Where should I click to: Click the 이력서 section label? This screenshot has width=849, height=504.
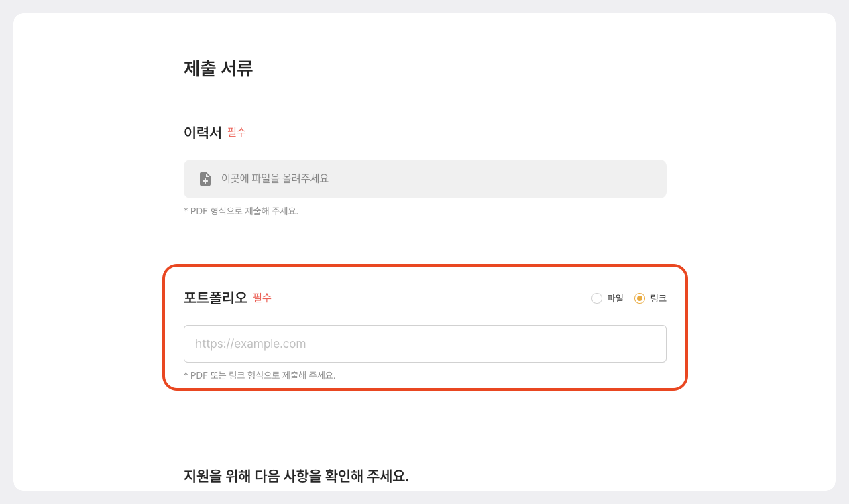(x=203, y=132)
